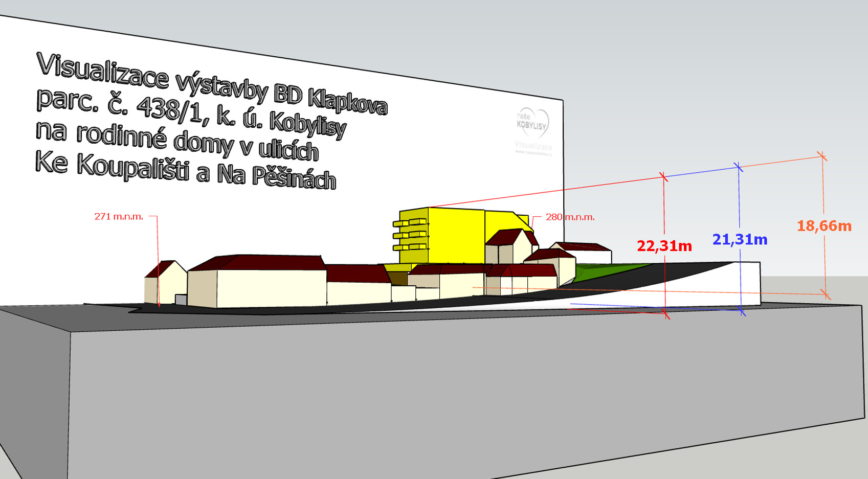
Task: Click the 'parc. č. 438/1, k. ú. Kobylisy' text
Action: click(x=191, y=112)
